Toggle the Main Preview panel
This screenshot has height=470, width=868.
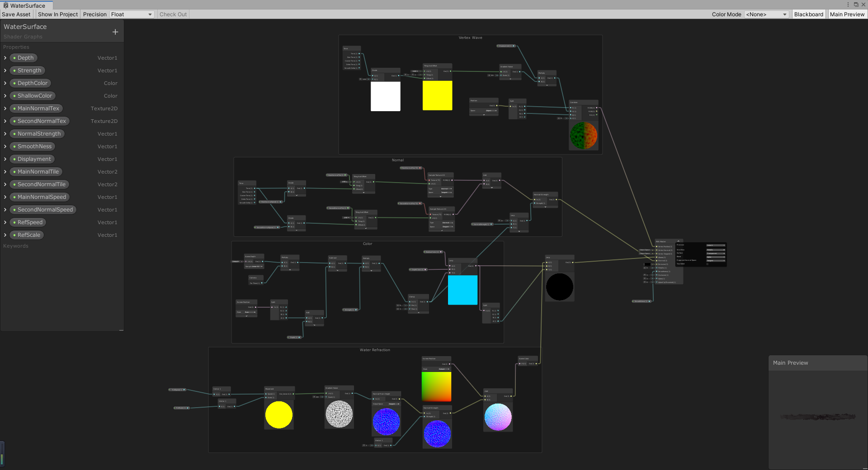[x=847, y=14]
